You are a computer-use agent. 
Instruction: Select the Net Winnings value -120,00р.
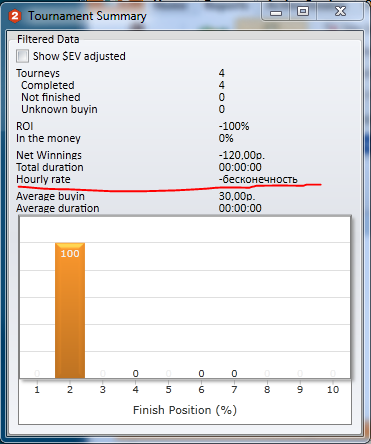(x=242, y=155)
